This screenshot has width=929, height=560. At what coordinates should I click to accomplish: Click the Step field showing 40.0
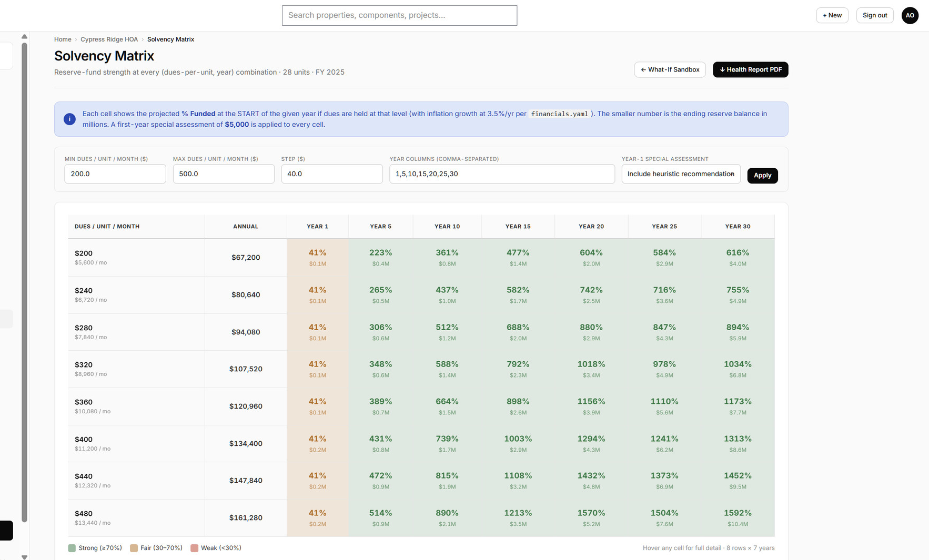tap(332, 174)
